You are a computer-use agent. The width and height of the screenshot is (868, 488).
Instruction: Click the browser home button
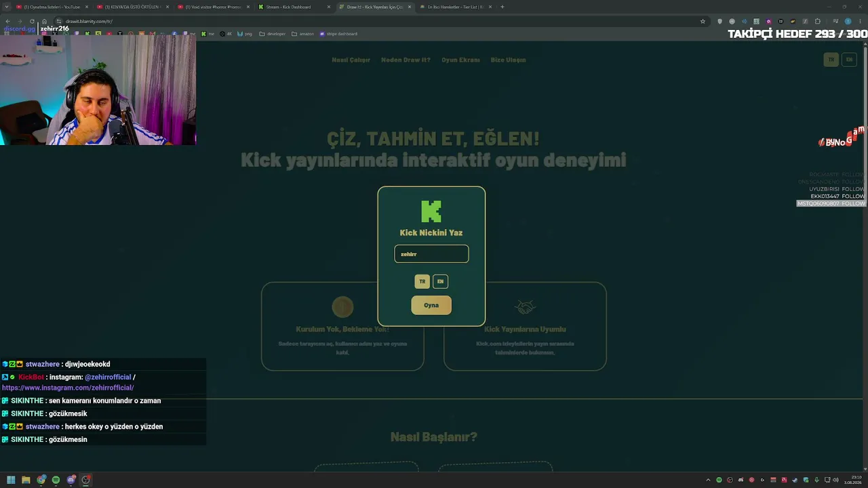click(44, 21)
